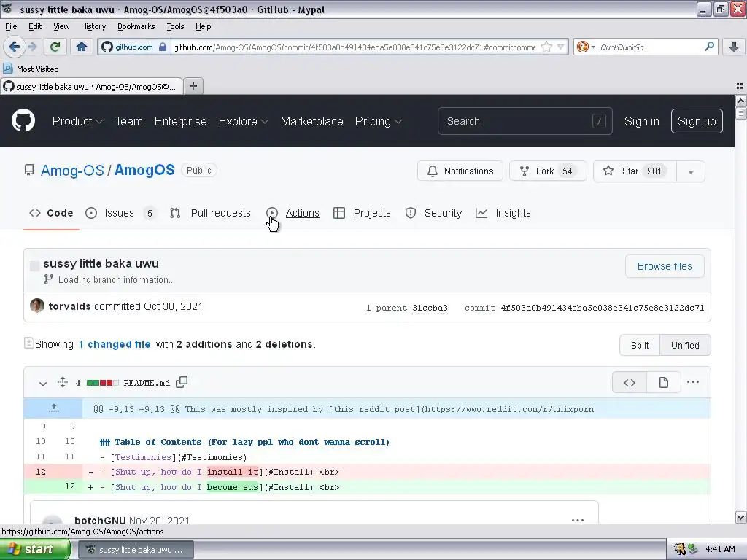Click the slash shortcut key in Search
The width and height of the screenshot is (747, 560).
pyautogui.click(x=599, y=122)
